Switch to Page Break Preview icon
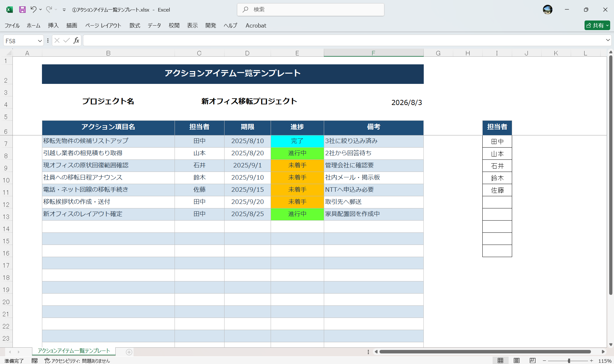This screenshot has width=614, height=364. [x=532, y=360]
